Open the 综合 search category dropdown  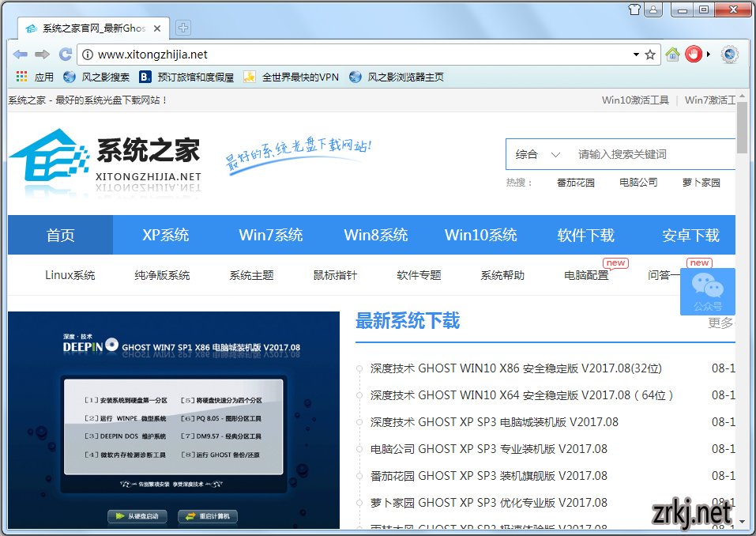538,154
